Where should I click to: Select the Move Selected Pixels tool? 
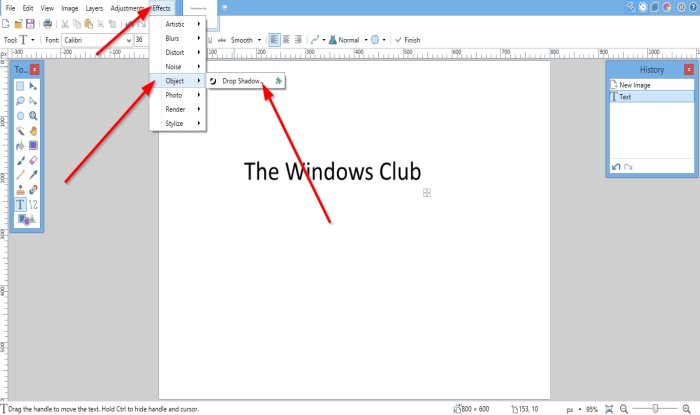33,86
